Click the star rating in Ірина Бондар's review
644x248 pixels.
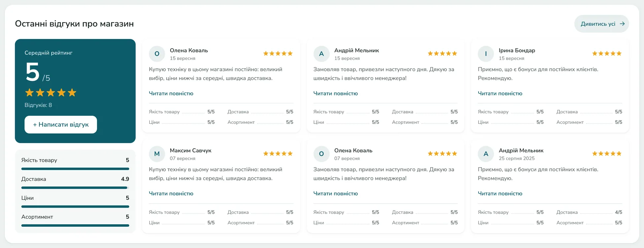pyautogui.click(x=607, y=53)
